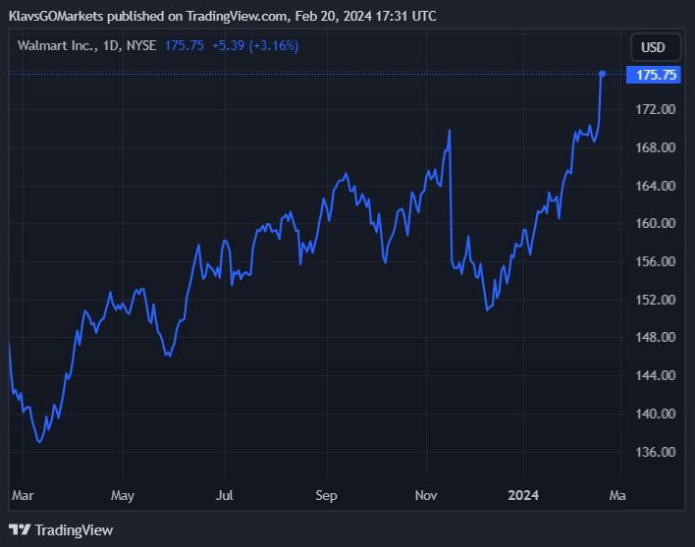The height and width of the screenshot is (547, 695).
Task: Click the 2024 label on time axis
Action: point(523,495)
